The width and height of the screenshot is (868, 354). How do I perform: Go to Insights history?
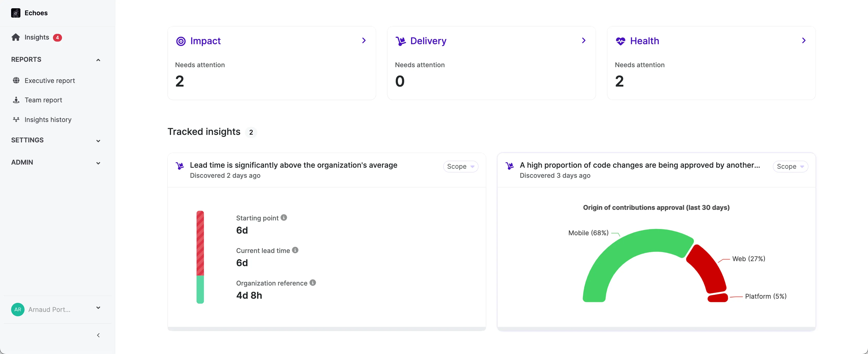[48, 120]
